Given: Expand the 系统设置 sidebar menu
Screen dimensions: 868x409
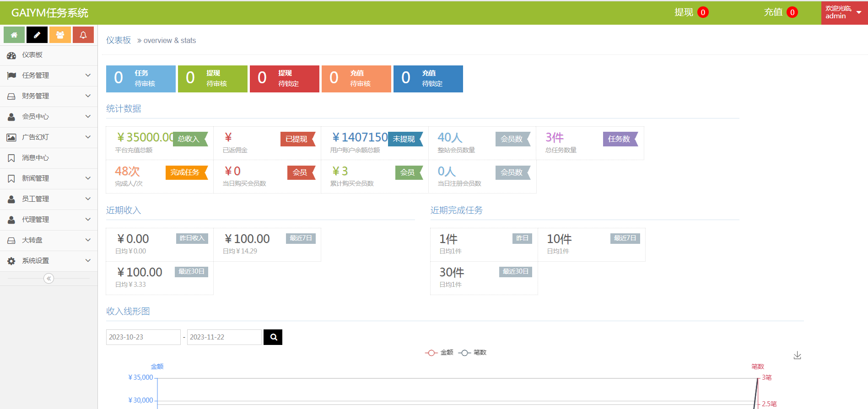Looking at the screenshot, I should tap(49, 261).
